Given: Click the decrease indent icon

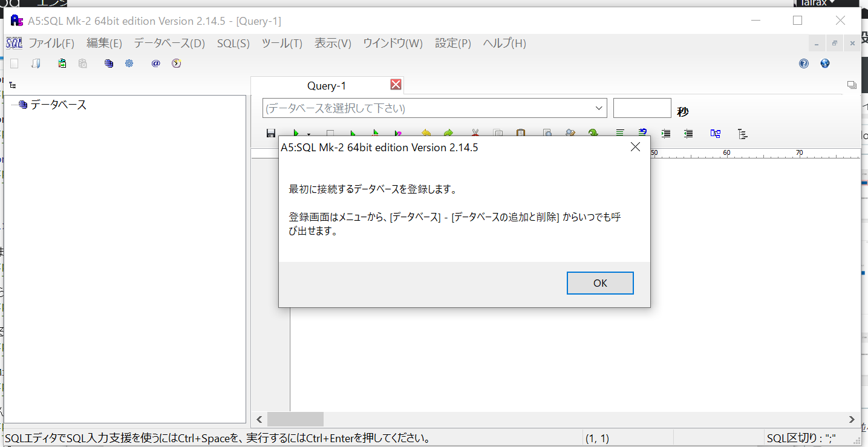Looking at the screenshot, I should (x=688, y=133).
